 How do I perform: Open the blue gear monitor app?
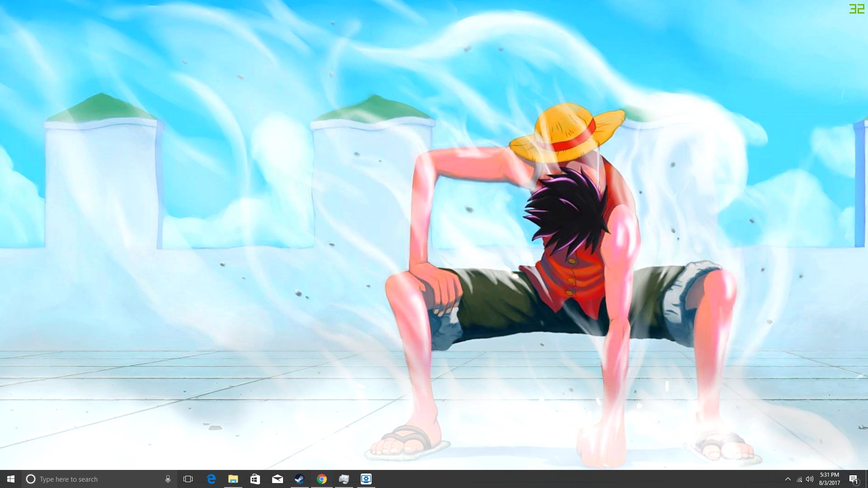pos(366,479)
